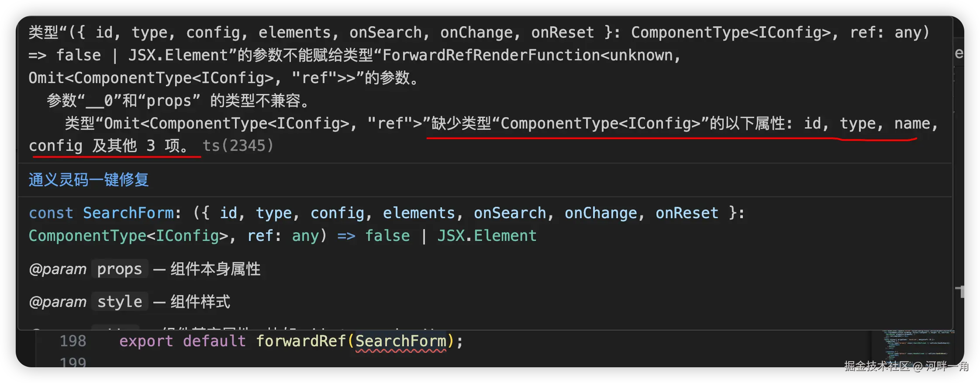This screenshot has width=980, height=383.
Task: Click the style parameter tag
Action: coord(120,302)
